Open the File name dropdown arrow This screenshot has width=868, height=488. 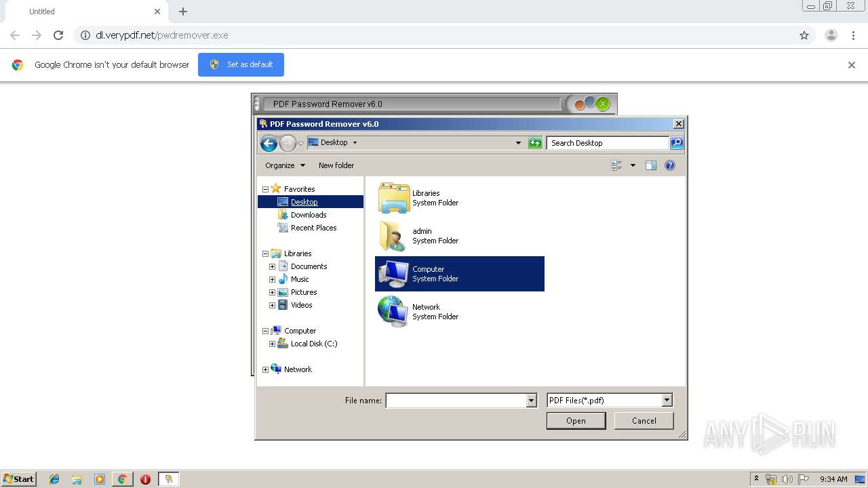point(532,401)
